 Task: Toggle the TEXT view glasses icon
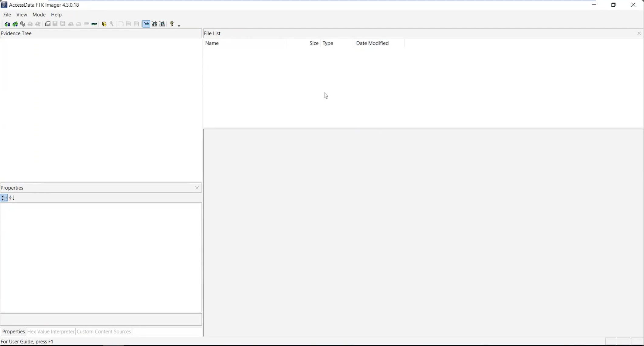click(154, 24)
